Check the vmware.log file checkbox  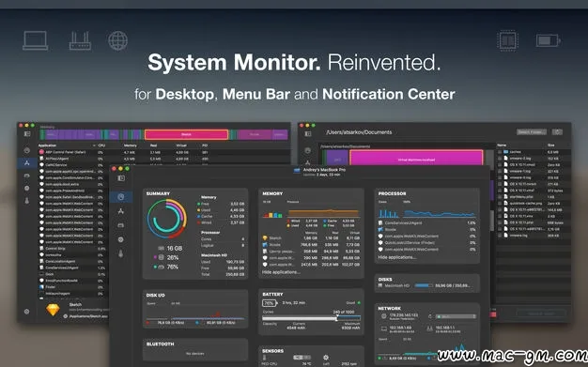500,236
